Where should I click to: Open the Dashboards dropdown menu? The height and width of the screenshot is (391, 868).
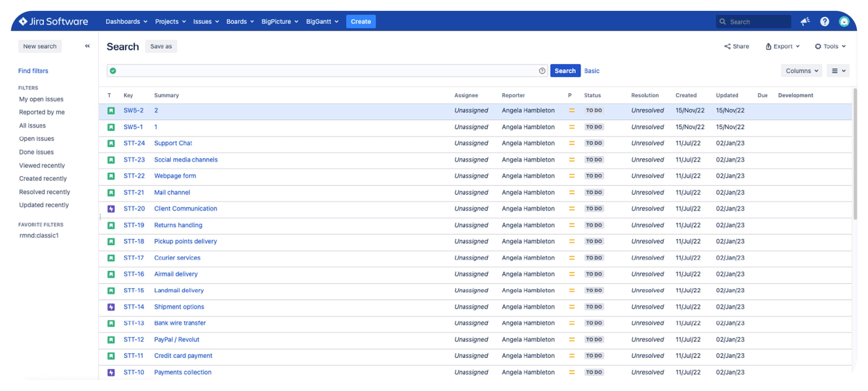126,21
